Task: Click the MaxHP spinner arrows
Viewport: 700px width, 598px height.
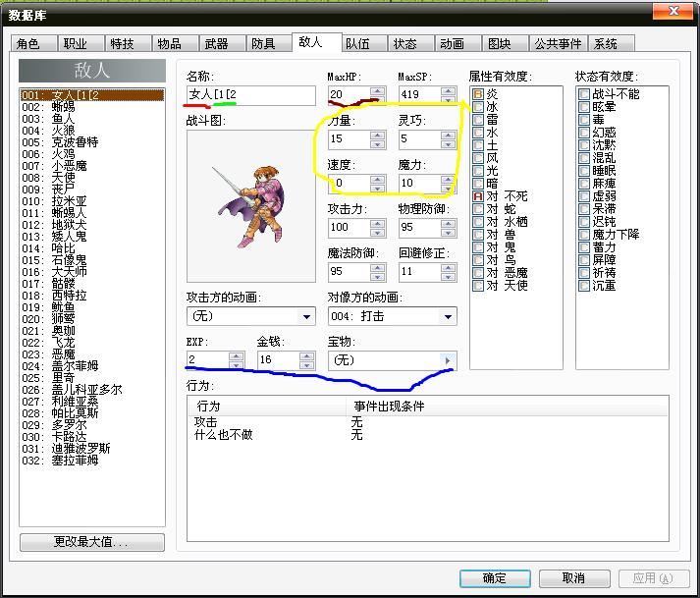Action: coord(378,94)
